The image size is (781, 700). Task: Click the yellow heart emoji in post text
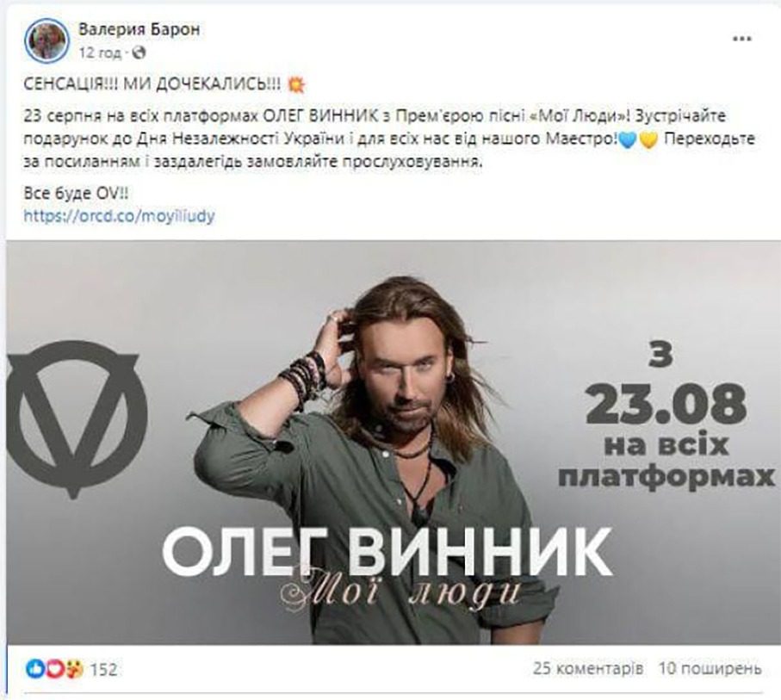coord(648,141)
